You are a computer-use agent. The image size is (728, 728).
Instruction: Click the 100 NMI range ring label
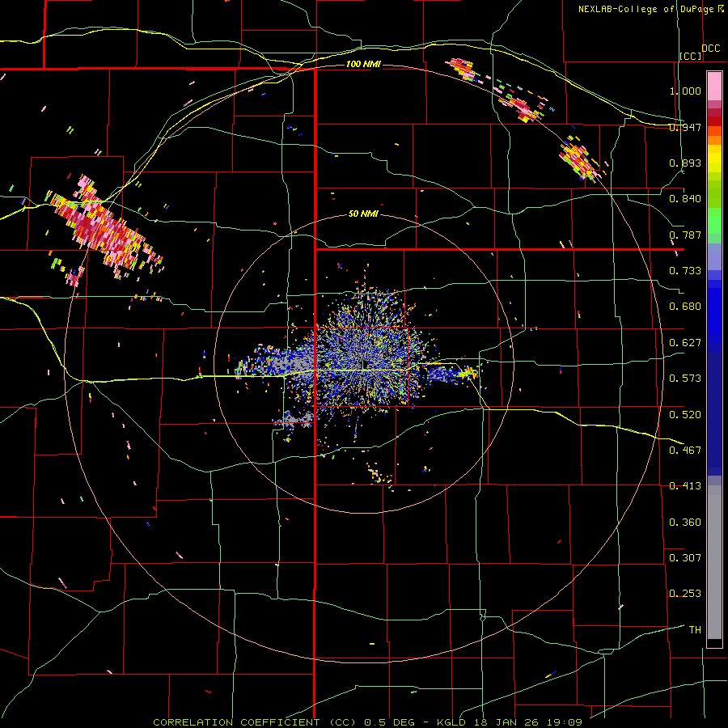(363, 64)
